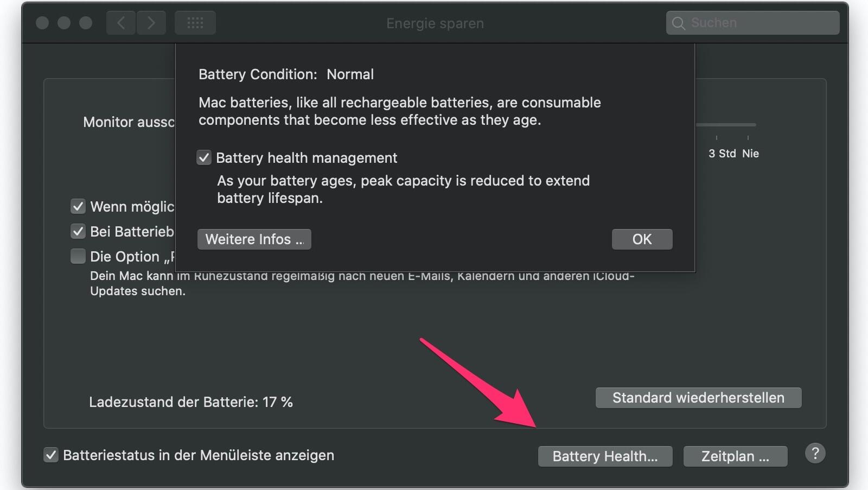Click the search magnifier icon
Viewport: 868px width, 490px height.
pos(678,23)
